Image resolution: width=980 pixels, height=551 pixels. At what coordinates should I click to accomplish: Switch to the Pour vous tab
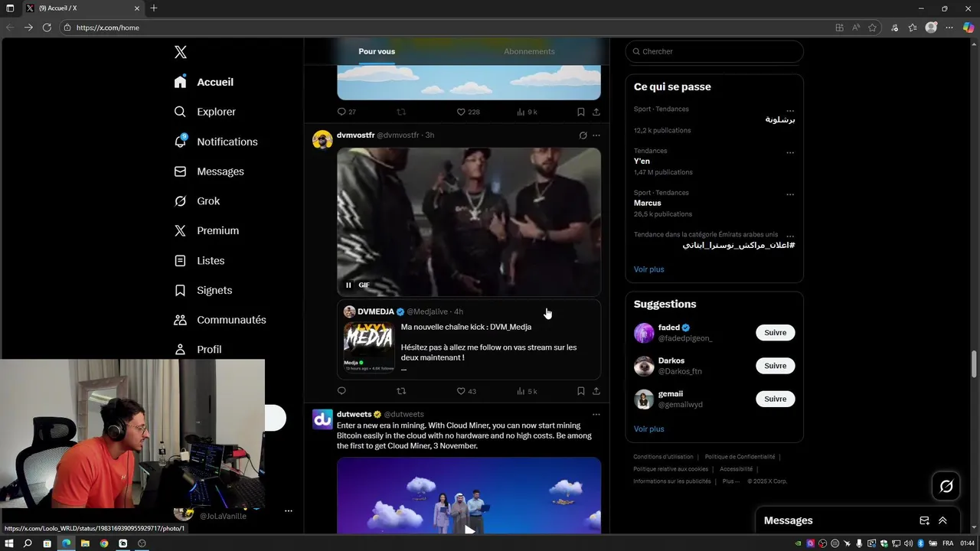(x=377, y=51)
